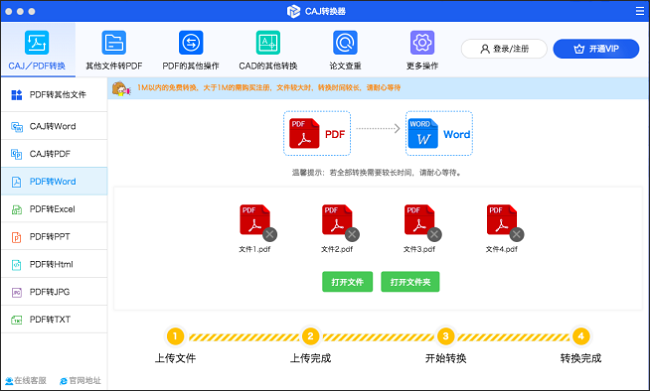Choose PDF转PPT in the sidebar

point(54,237)
